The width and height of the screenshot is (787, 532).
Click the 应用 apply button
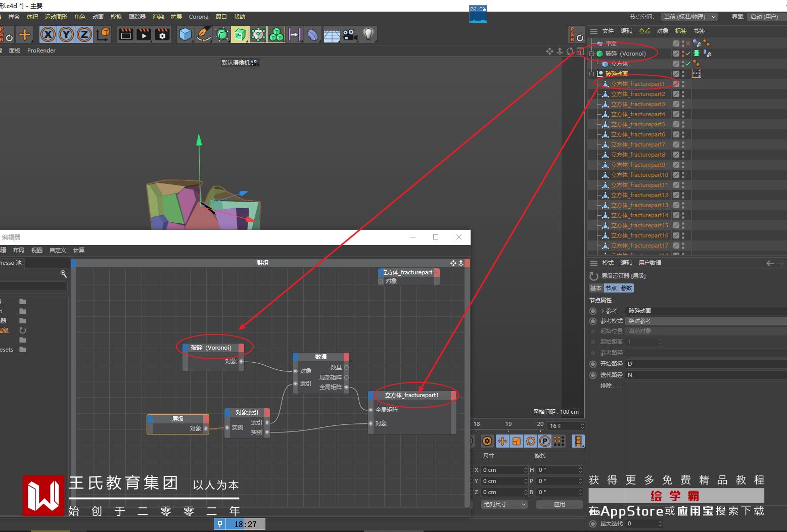point(559,504)
